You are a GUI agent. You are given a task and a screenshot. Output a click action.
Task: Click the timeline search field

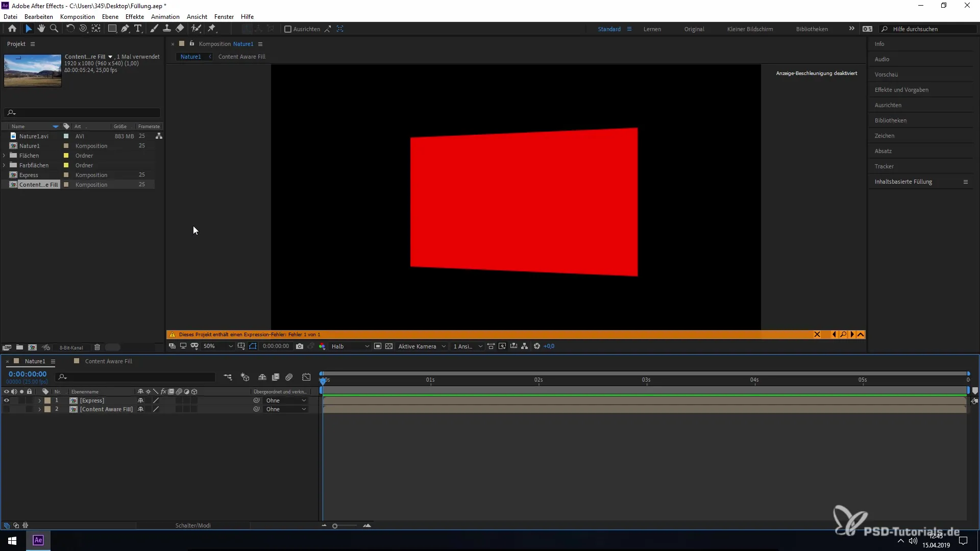click(x=136, y=377)
